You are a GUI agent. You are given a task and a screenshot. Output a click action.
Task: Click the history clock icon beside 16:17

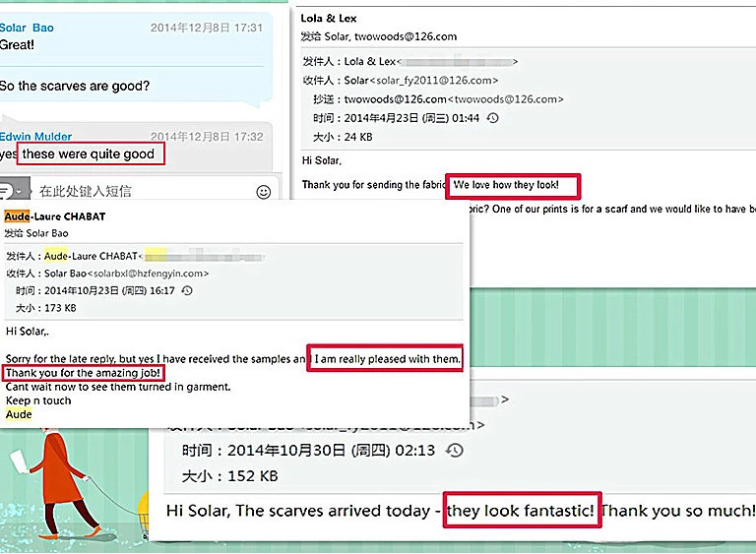coord(187,290)
